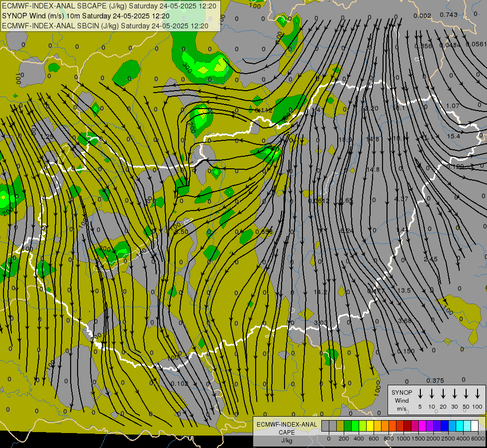Pick the dark green CAPE legend swatch
Viewport: 487px width, 448px height.
(x=348, y=426)
